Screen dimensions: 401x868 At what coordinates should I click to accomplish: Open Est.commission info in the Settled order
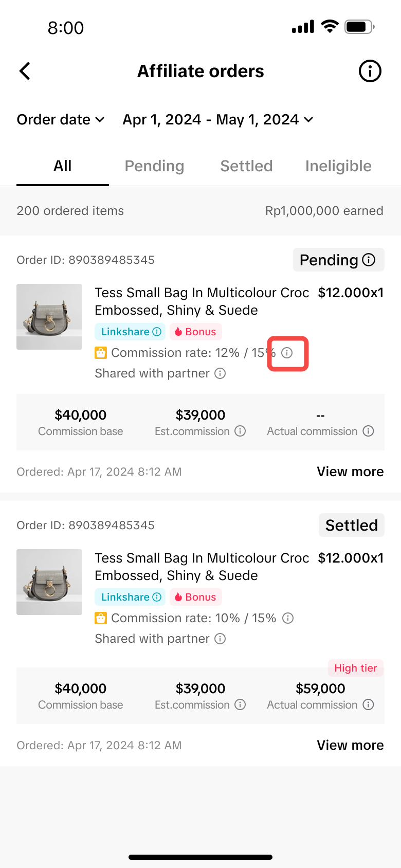[240, 705]
